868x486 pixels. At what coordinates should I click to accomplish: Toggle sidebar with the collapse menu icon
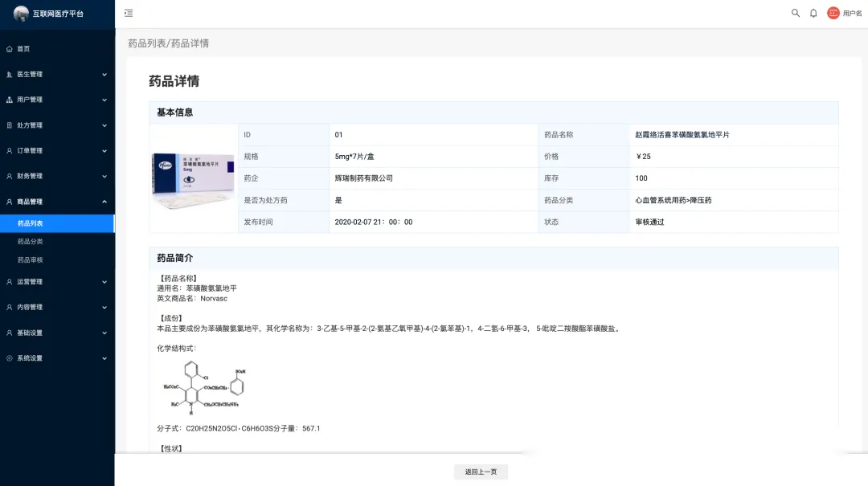129,13
